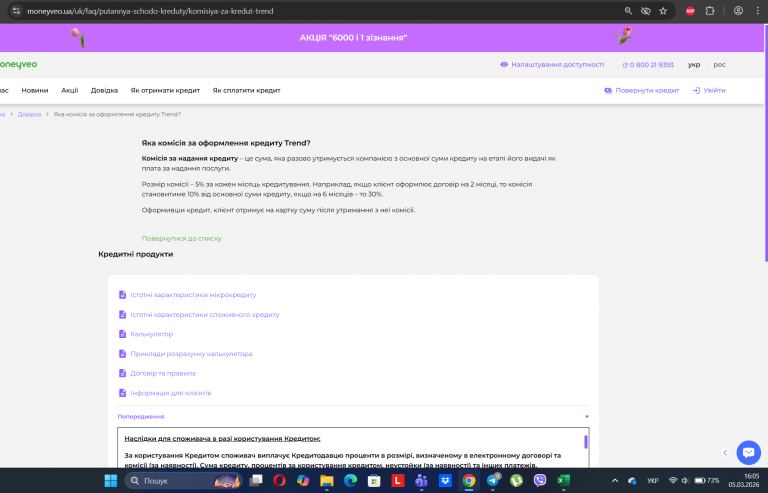Open the Калькулятор document link
This screenshot has height=493, width=768.
pyautogui.click(x=151, y=334)
